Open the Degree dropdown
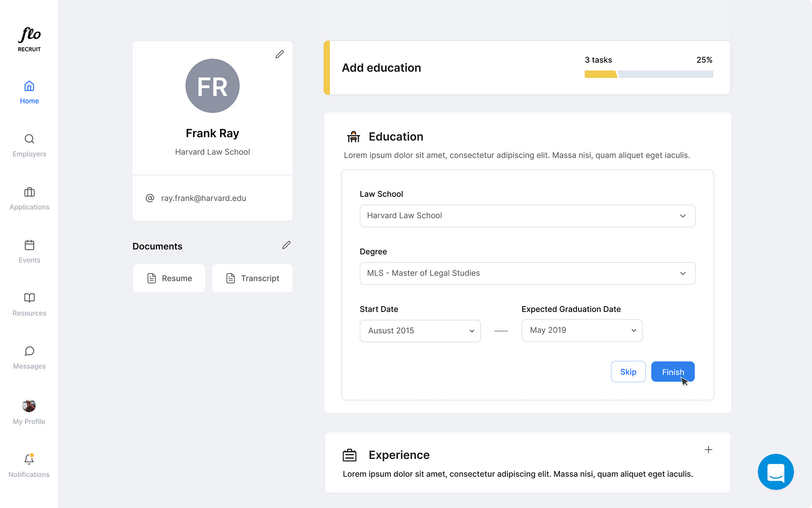 pyautogui.click(x=527, y=273)
